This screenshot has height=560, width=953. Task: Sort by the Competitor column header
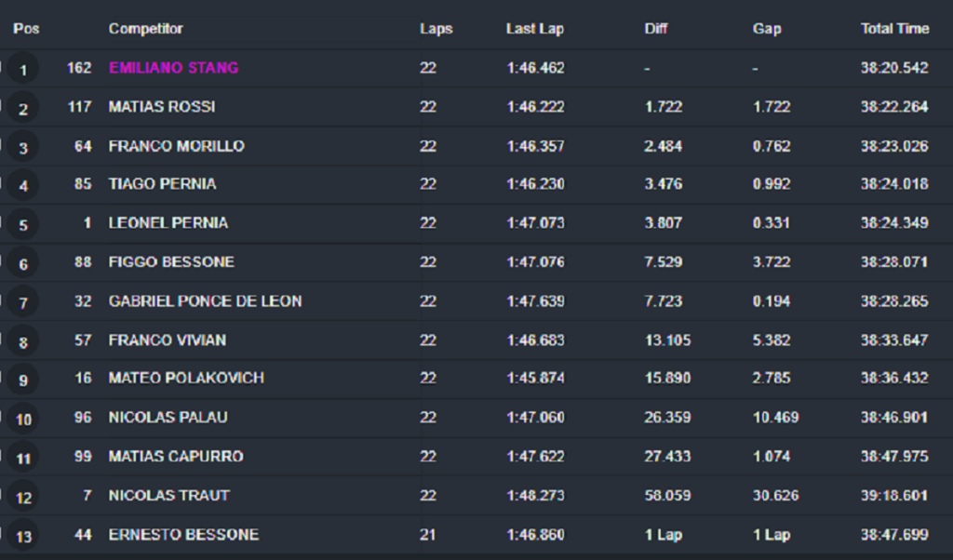146,29
